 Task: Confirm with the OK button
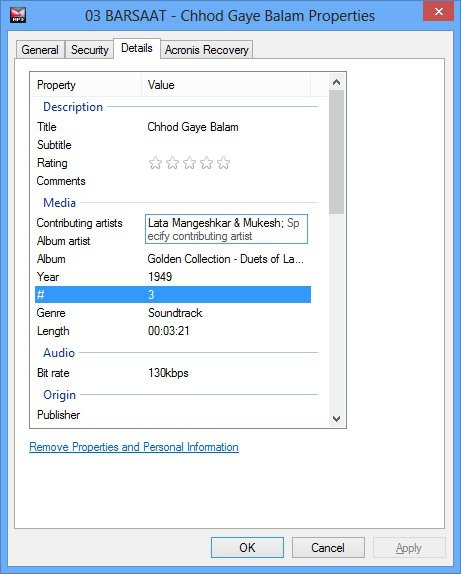[x=247, y=548]
